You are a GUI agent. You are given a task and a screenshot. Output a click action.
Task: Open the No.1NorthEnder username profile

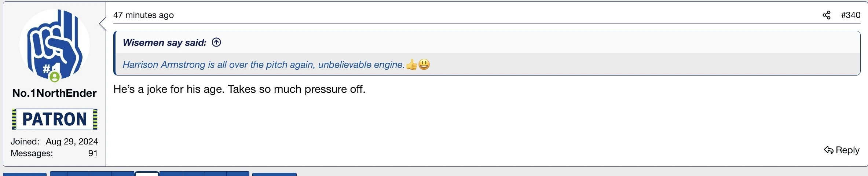coord(54,93)
